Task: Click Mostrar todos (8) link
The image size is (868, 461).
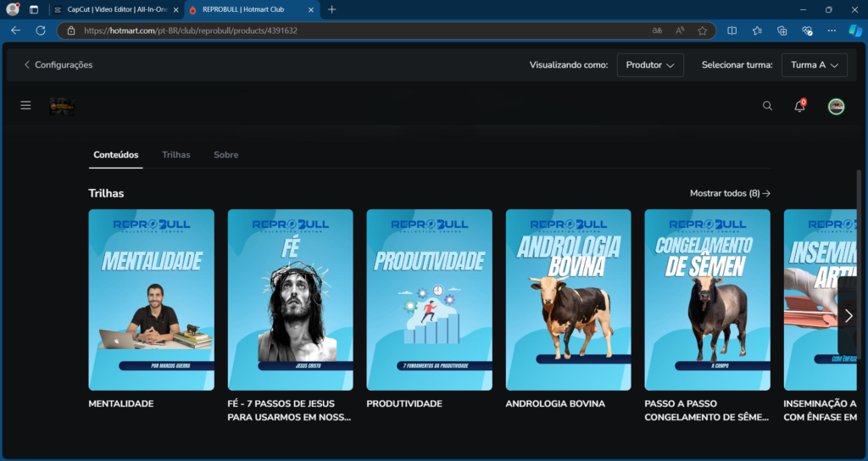Action: [730, 193]
